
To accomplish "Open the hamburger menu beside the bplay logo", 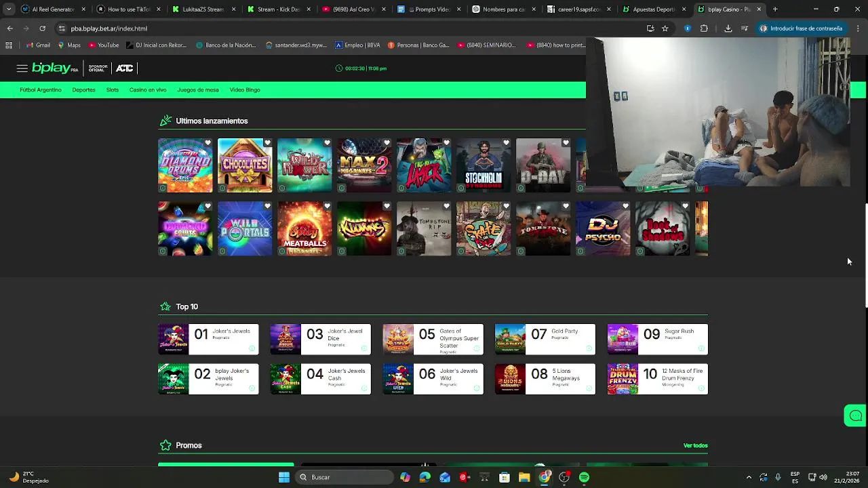I will point(22,68).
